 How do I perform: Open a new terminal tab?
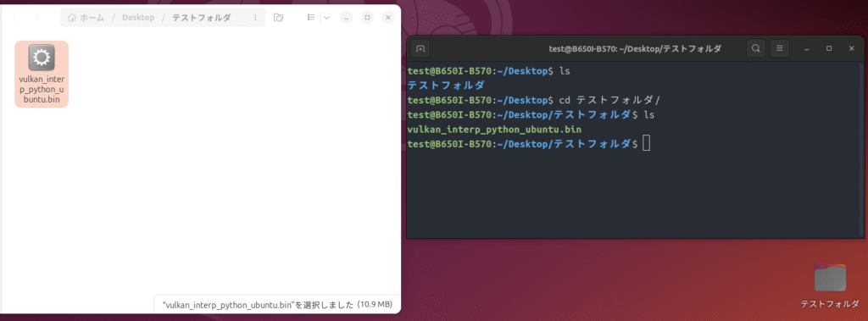click(420, 49)
